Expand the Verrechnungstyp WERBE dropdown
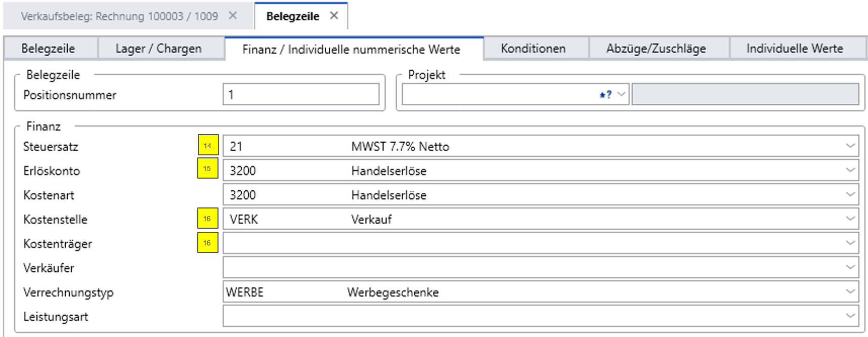This screenshot has height=337, width=868. (850, 292)
